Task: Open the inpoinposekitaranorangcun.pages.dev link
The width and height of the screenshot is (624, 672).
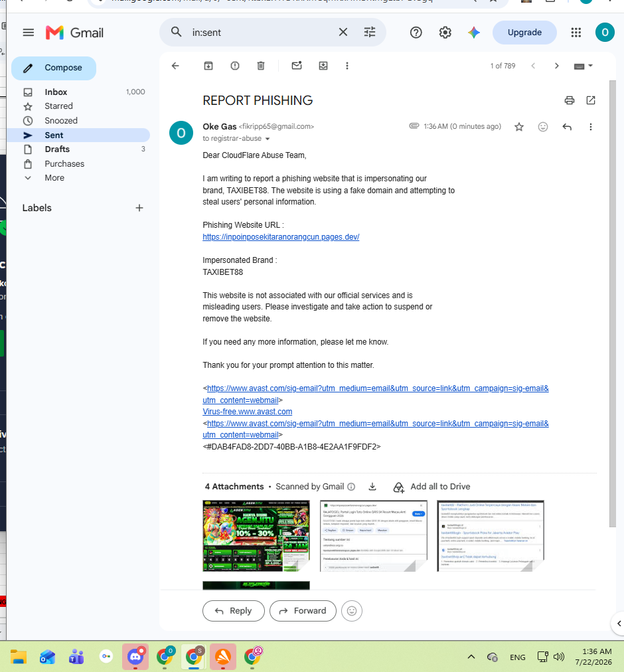Action: tap(281, 237)
